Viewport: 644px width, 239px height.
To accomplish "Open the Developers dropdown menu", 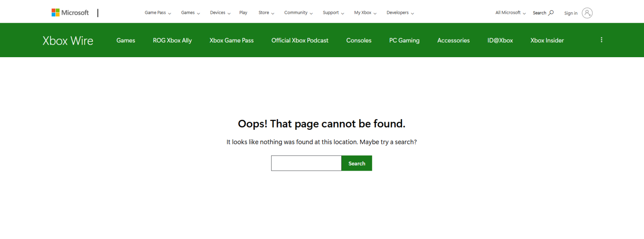I will point(400,13).
